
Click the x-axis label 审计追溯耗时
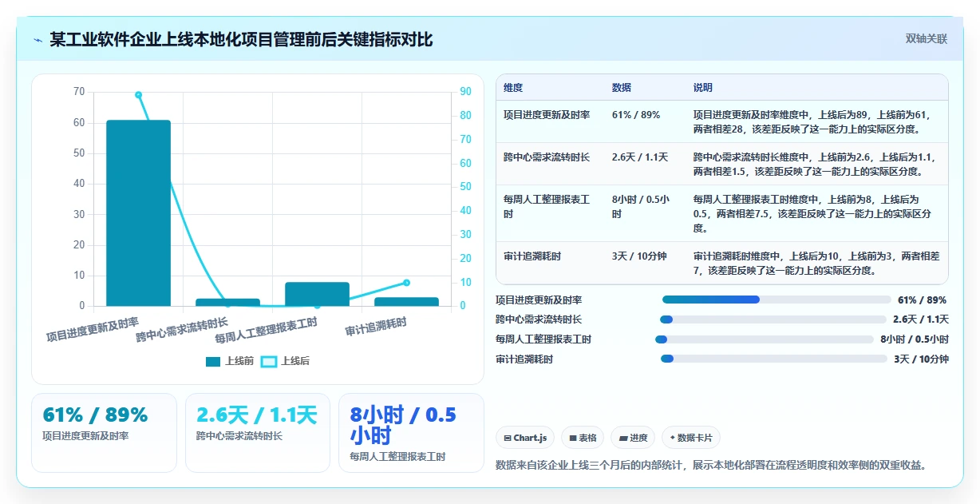click(x=376, y=326)
